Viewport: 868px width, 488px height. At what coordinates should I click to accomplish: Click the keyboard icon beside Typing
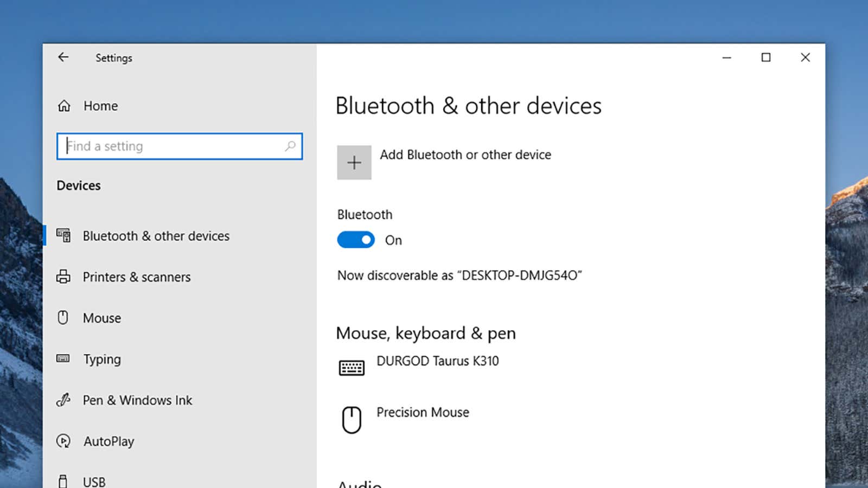coord(63,359)
